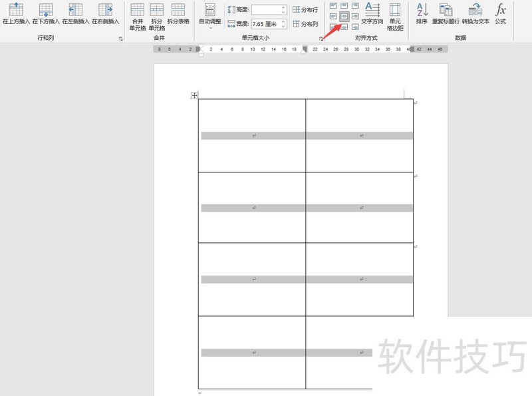Click Convert to Text (转换为文本) button
This screenshot has height=396, width=532.
[x=475, y=13]
